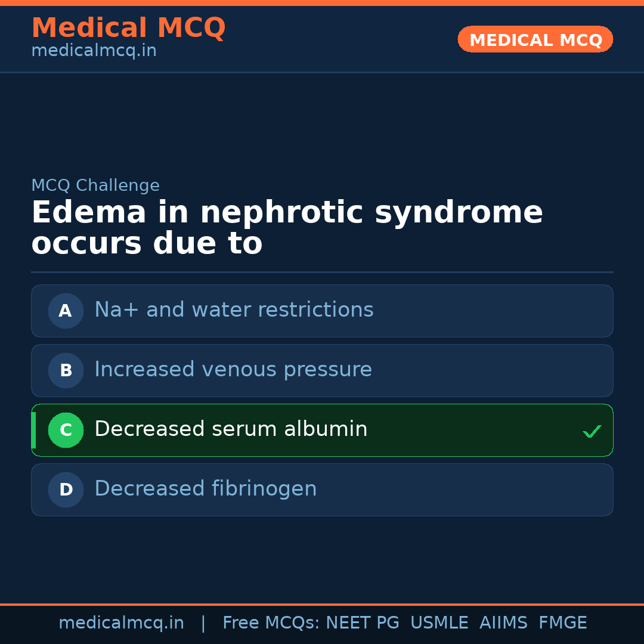
Task: Click the letter D circle icon
Action: pyautogui.click(x=66, y=490)
